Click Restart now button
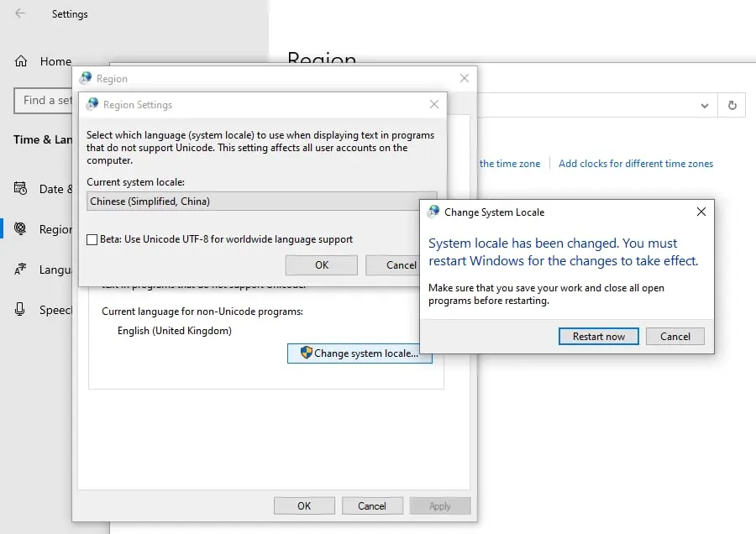The width and height of the screenshot is (756, 534). pos(598,337)
